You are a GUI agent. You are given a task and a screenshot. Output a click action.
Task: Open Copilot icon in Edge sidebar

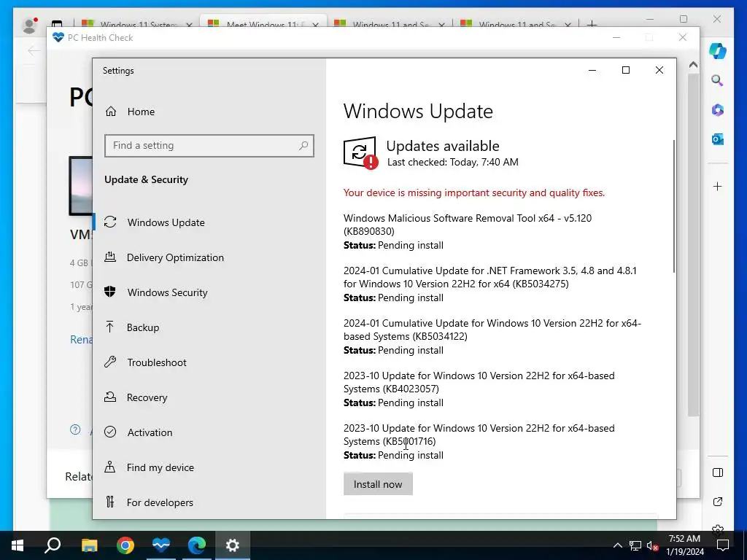point(718,51)
